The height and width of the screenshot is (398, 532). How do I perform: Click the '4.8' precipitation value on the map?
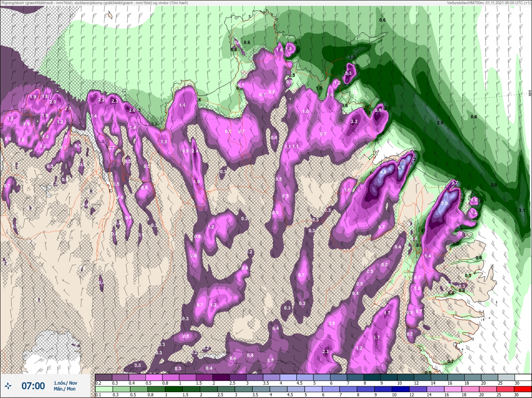pyautogui.click(x=383, y=172)
